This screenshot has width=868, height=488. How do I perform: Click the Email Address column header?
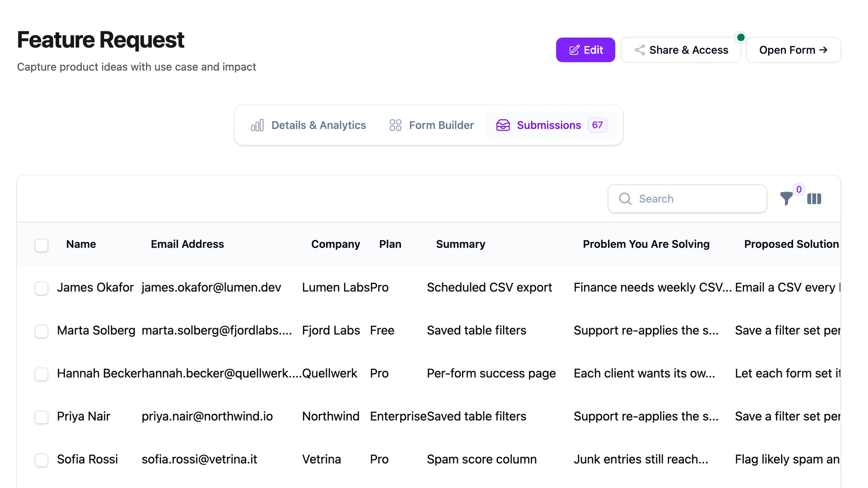[187, 244]
